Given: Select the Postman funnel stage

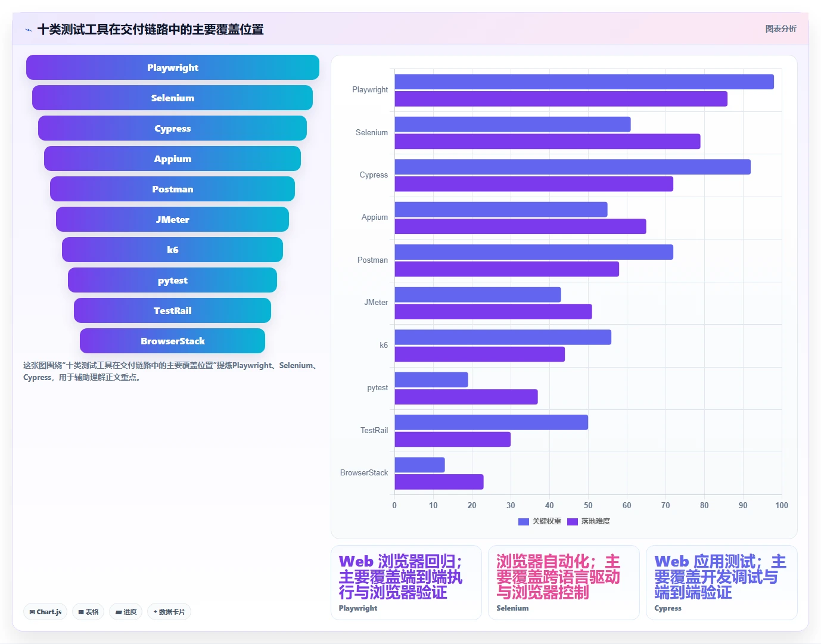Looking at the screenshot, I should click(x=173, y=189).
